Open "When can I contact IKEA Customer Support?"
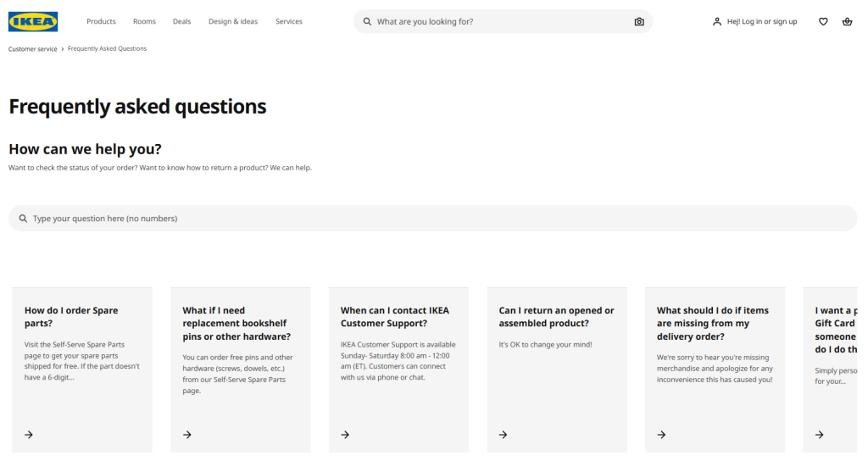The image size is (868, 461). (x=395, y=317)
